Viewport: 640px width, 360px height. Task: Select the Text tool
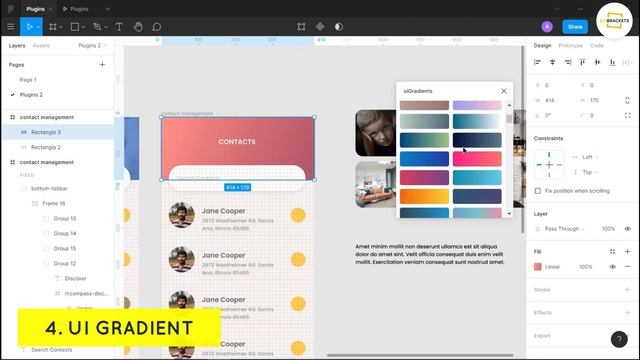119,27
